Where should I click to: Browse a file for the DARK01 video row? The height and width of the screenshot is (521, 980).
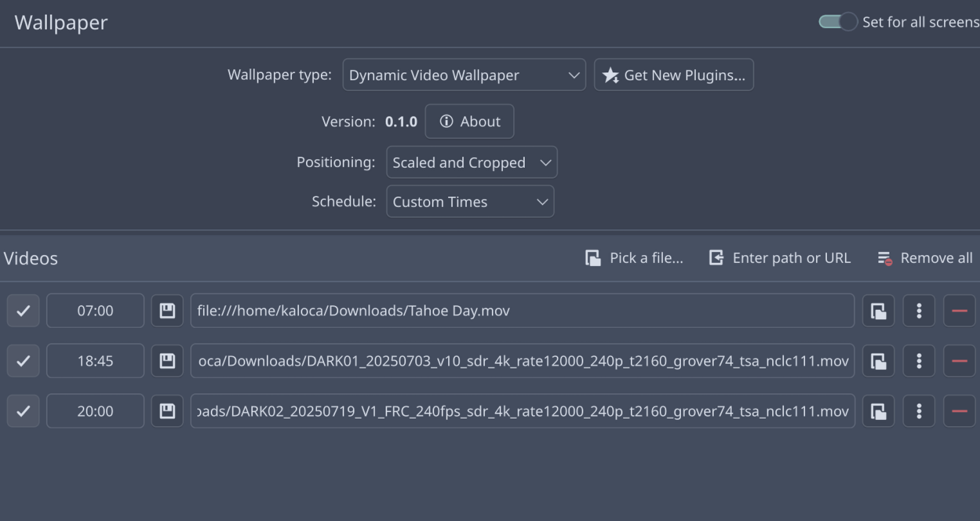pos(878,361)
